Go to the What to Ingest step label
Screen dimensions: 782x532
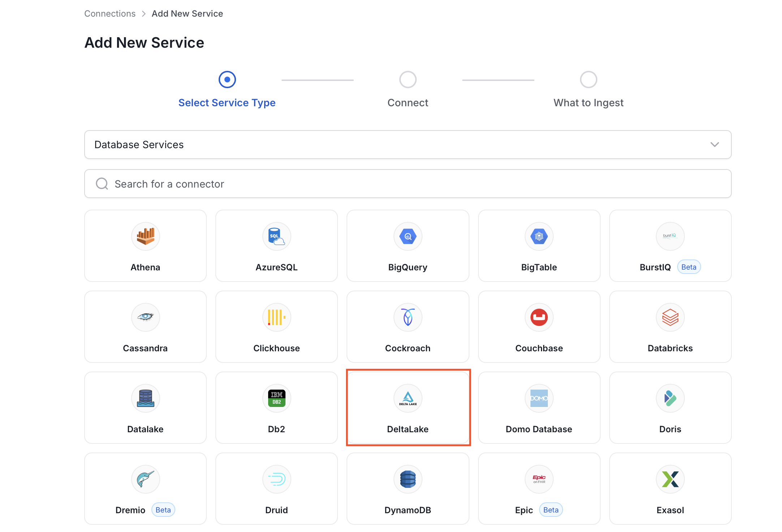[x=588, y=103]
